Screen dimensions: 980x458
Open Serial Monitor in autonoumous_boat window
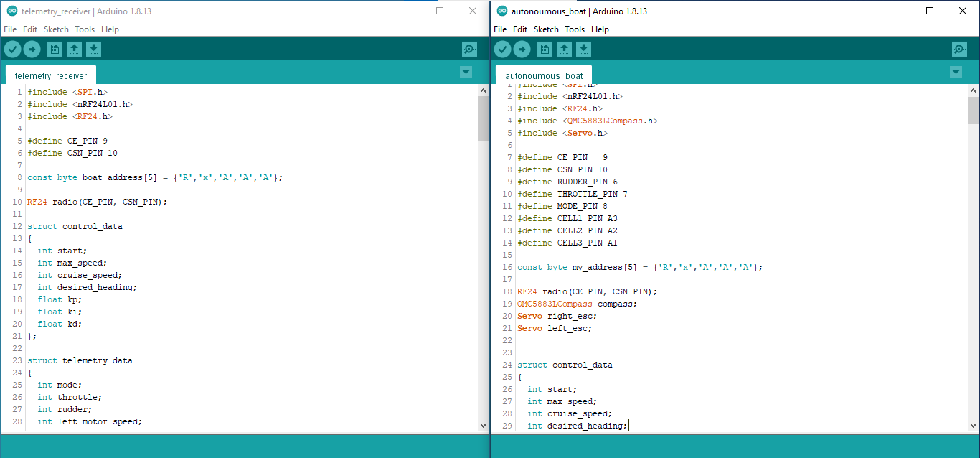[x=959, y=49]
